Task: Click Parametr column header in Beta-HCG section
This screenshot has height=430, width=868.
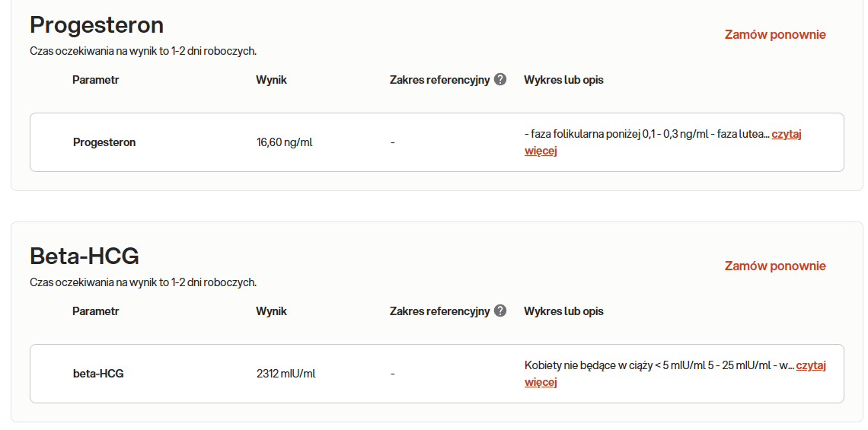Action: click(x=96, y=311)
